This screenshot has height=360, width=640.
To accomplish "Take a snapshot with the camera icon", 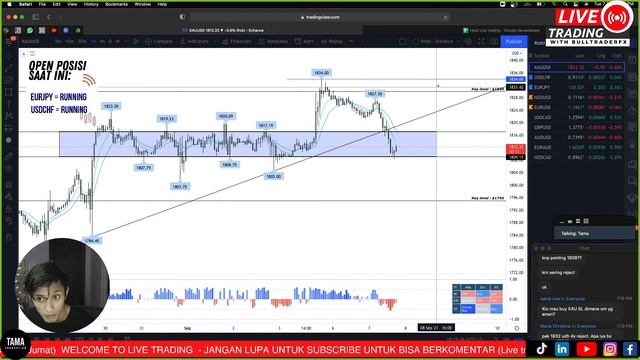I will click(x=494, y=41).
